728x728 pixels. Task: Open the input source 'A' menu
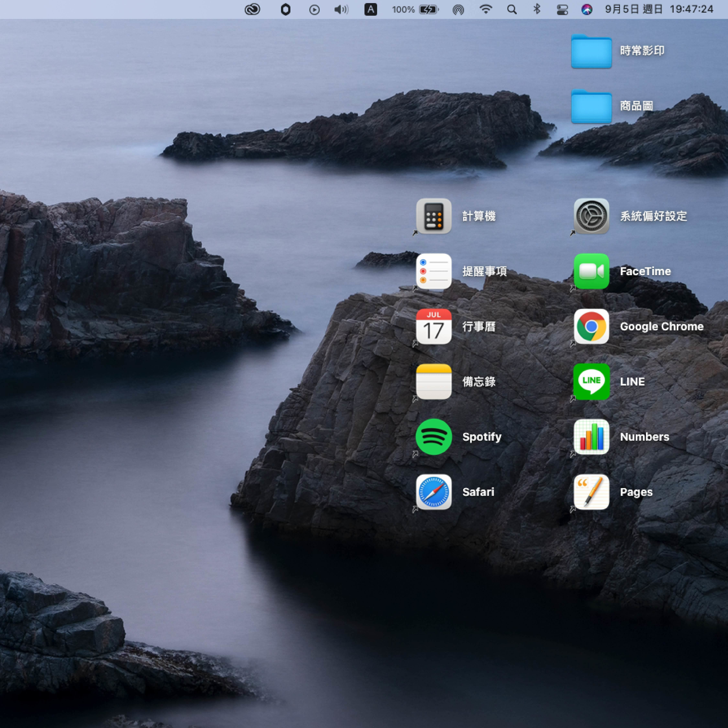click(370, 9)
